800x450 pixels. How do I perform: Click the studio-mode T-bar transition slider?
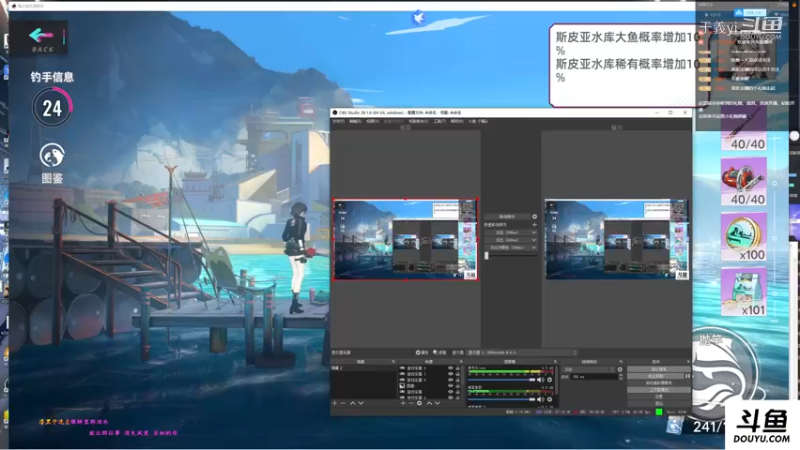tap(510, 256)
